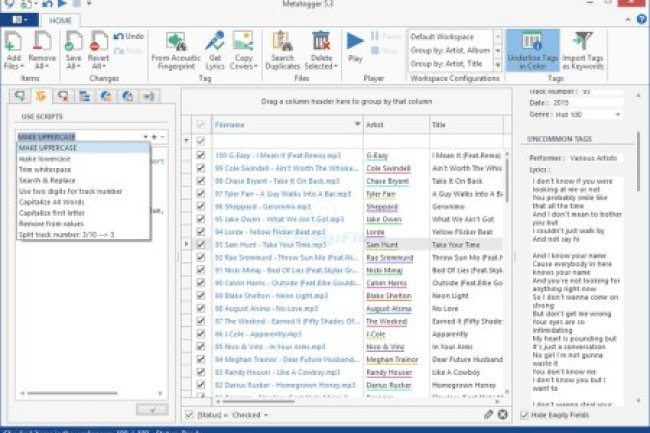Uncheck the Chase Bryant row checkbox
This screenshot has height=433, width=650.
click(x=201, y=181)
